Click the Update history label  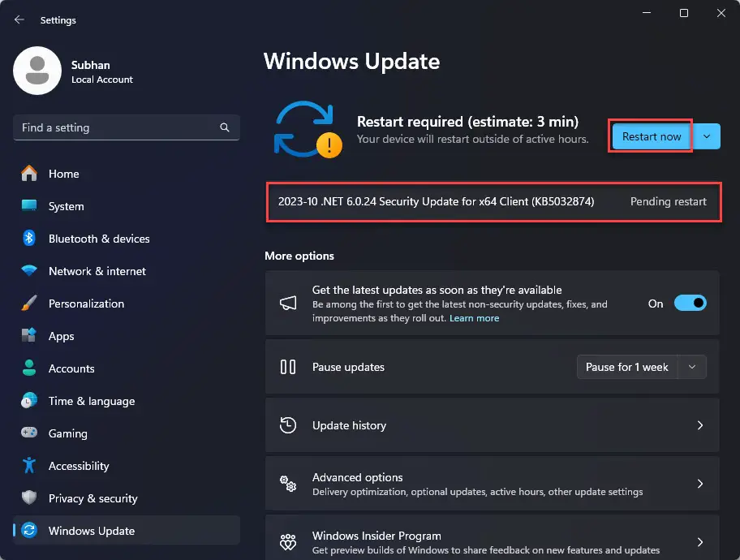point(349,425)
